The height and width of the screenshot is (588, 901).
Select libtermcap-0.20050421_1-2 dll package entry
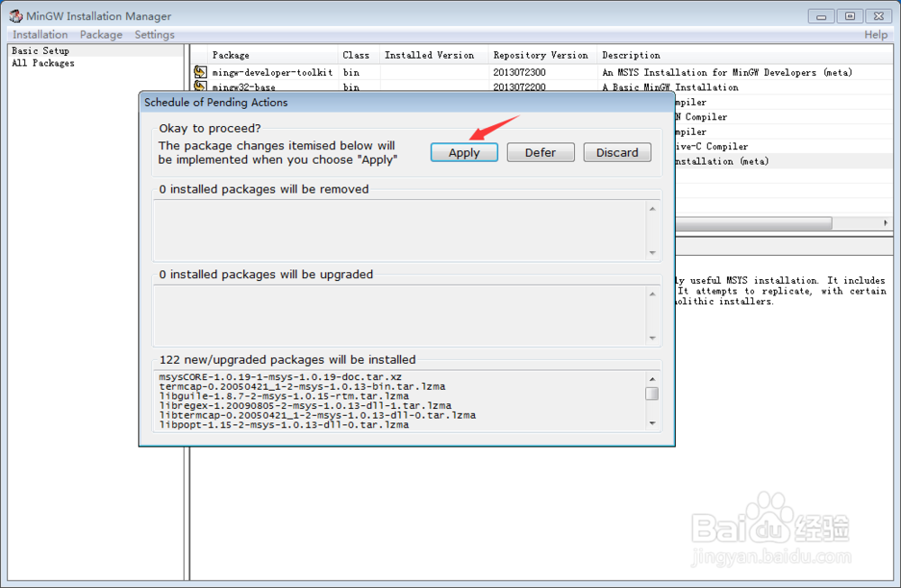click(x=317, y=415)
